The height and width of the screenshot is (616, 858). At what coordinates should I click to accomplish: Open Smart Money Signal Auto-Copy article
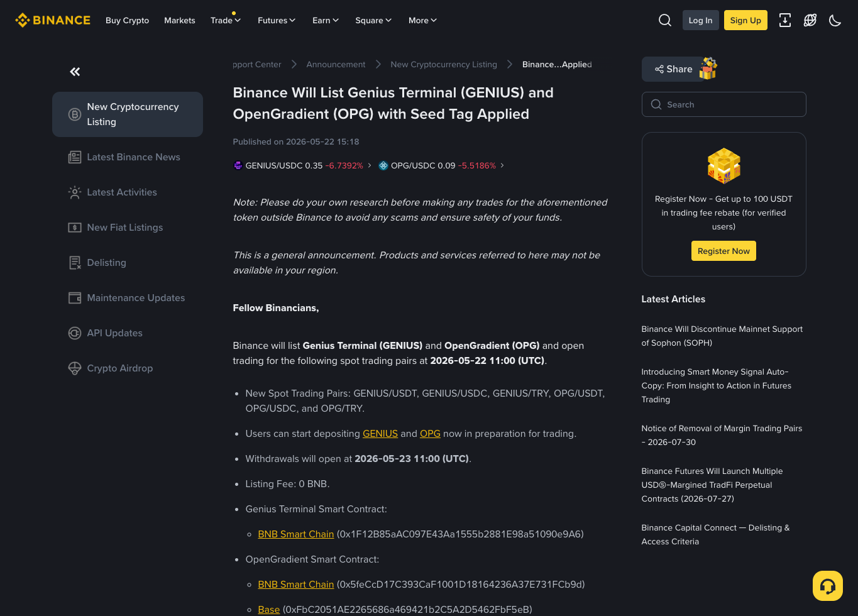pyautogui.click(x=717, y=386)
